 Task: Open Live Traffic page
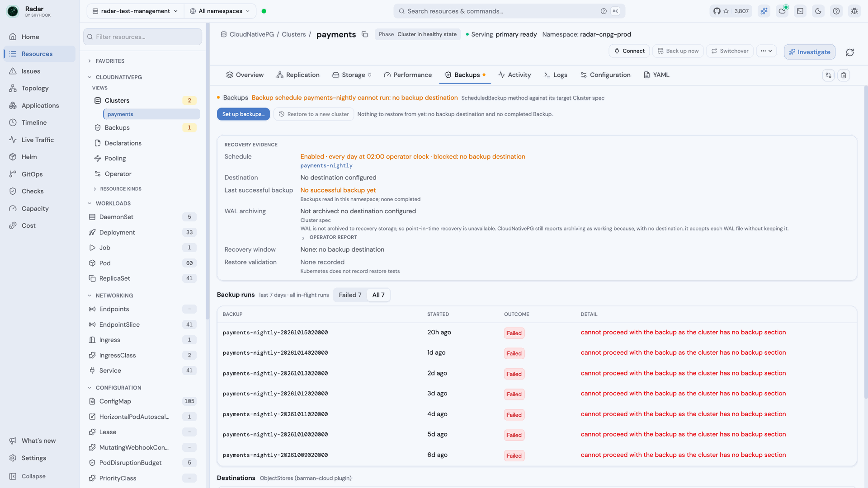(40, 140)
